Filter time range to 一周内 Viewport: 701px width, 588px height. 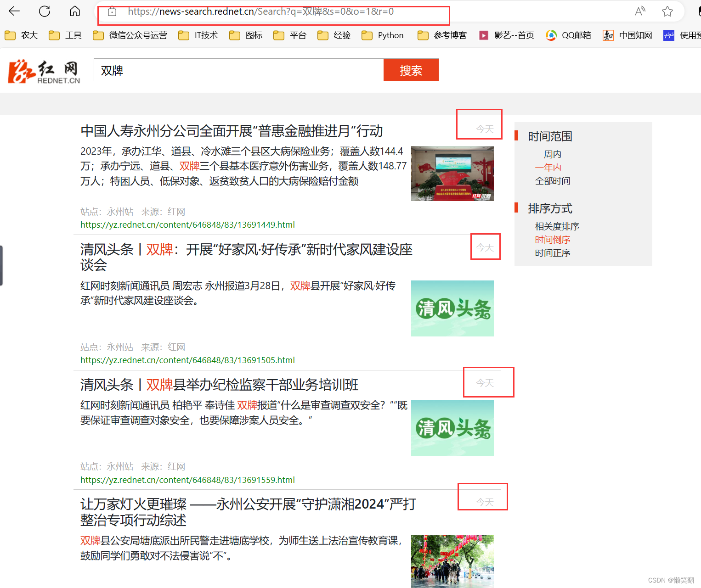(548, 154)
